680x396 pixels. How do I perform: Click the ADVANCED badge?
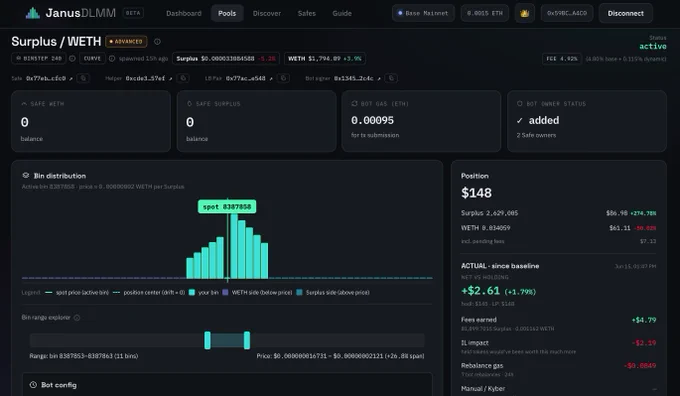point(126,42)
